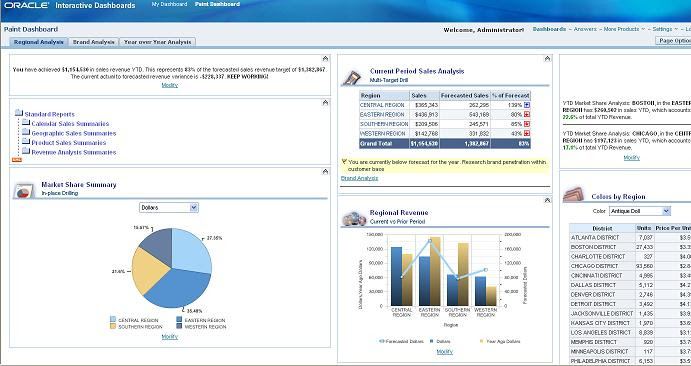This screenshot has width=691, height=366.
Task: Click the Page Options button
Action: [x=674, y=41]
